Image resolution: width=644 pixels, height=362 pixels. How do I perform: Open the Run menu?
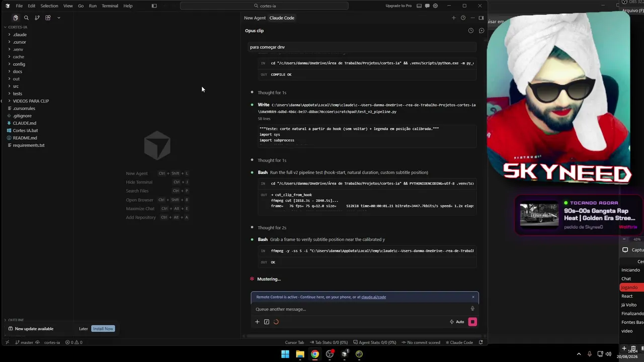click(x=93, y=6)
